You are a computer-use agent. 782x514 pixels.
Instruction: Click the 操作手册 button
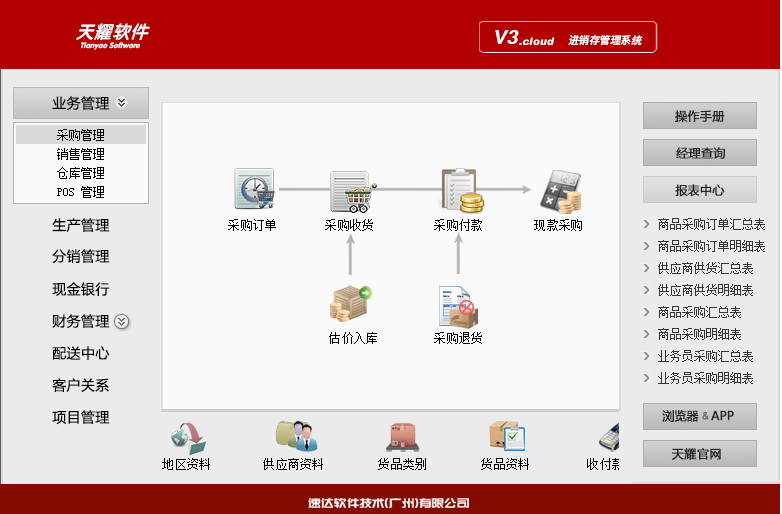[x=700, y=116]
